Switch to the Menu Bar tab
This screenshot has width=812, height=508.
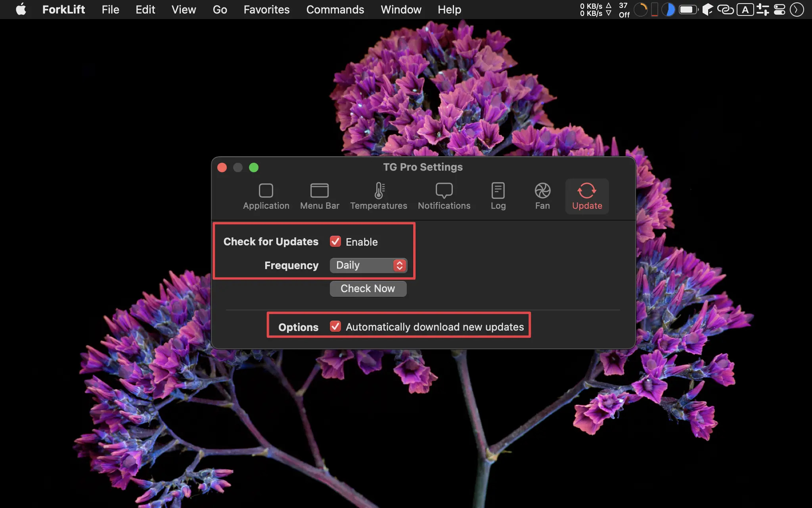(320, 196)
